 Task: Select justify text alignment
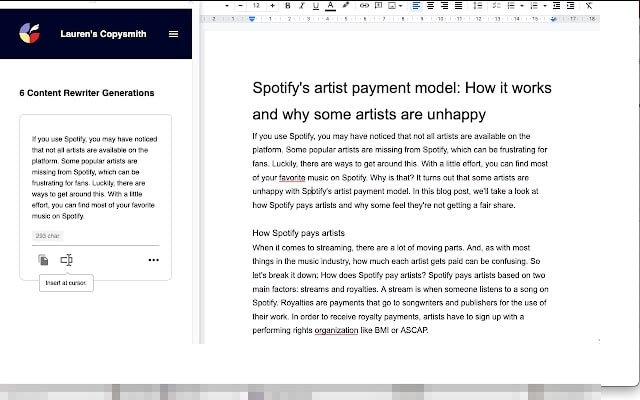[458, 5]
